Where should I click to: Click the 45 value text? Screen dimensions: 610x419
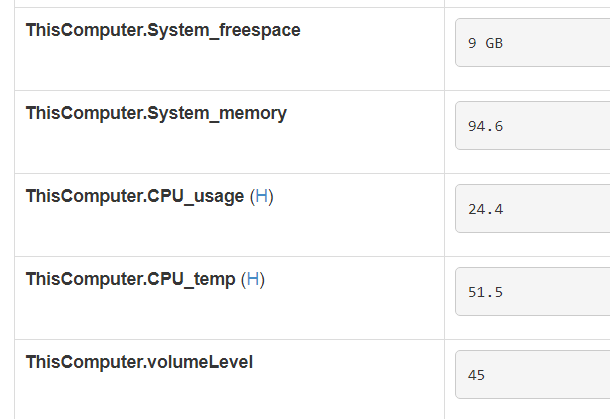476,376
